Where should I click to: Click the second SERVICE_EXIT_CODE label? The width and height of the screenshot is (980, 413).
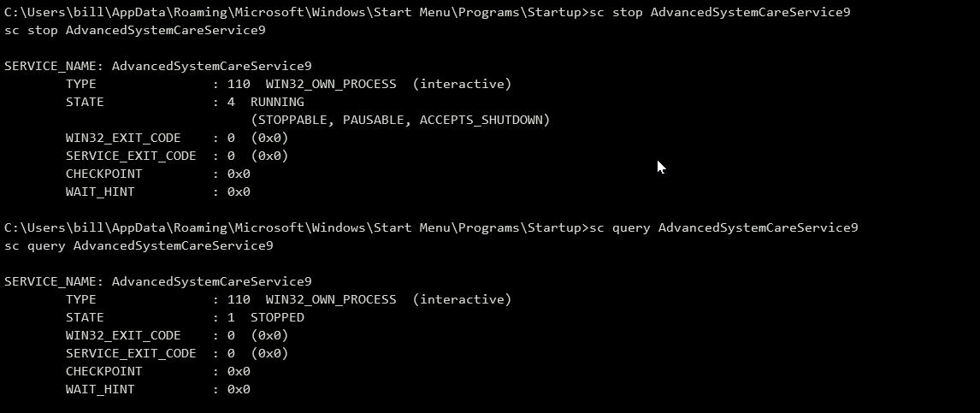point(131,354)
